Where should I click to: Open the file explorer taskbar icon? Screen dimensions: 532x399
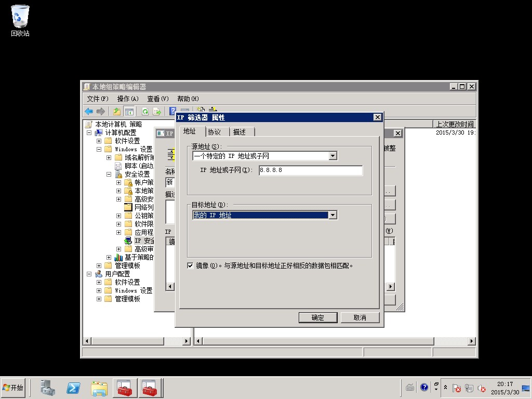pyautogui.click(x=99, y=388)
